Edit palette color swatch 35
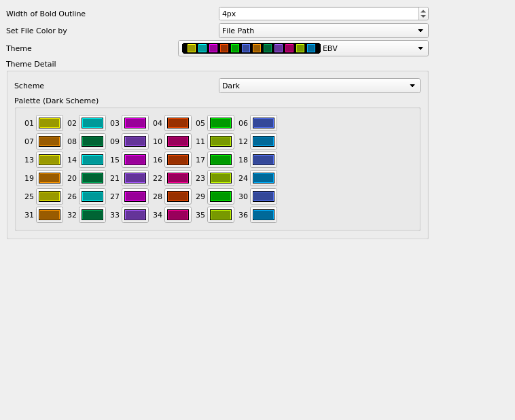Viewport: 515px width, 420px height. click(221, 215)
